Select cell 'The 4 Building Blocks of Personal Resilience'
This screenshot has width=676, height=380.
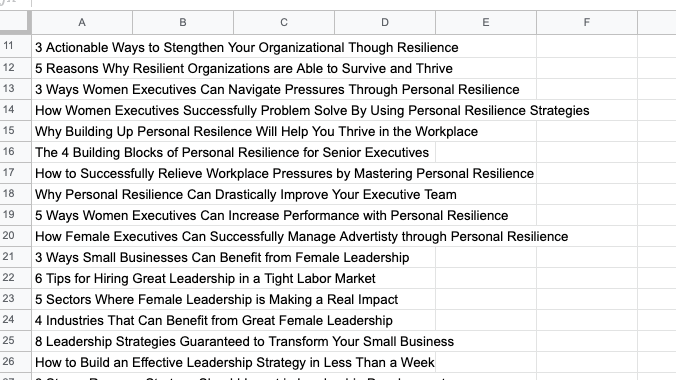[82, 152]
